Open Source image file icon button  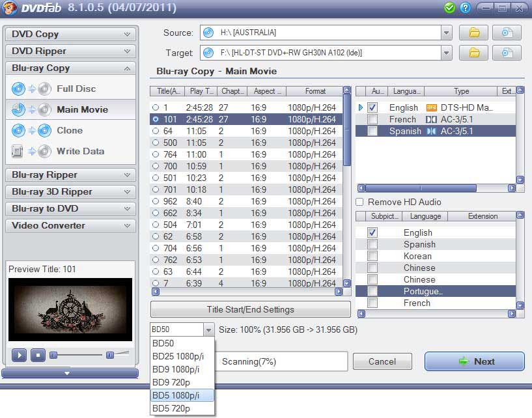507,33
